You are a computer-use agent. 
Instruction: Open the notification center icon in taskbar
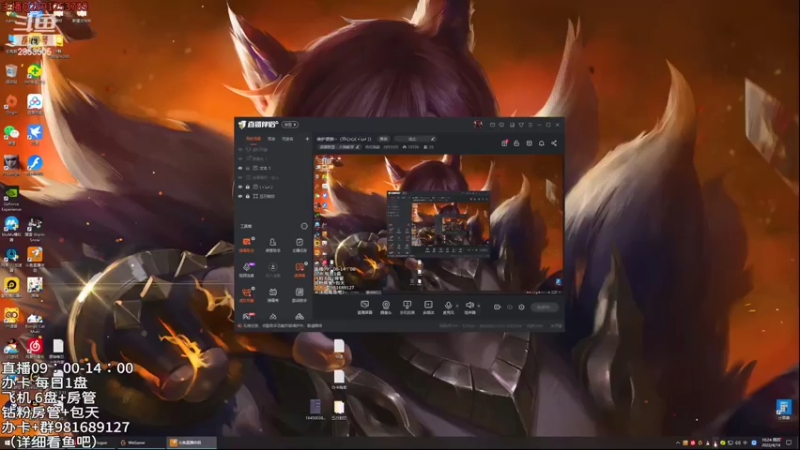point(789,443)
